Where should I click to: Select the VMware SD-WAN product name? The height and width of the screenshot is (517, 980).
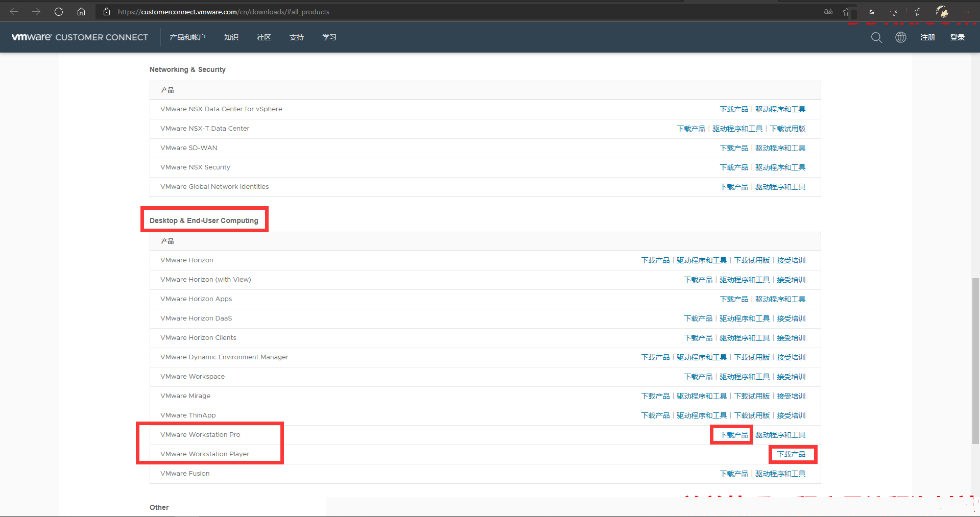click(189, 148)
